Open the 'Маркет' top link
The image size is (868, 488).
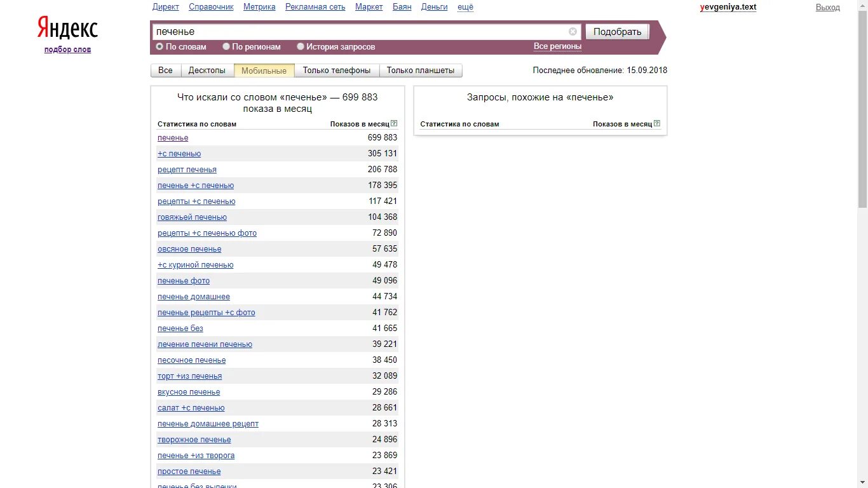(x=369, y=7)
